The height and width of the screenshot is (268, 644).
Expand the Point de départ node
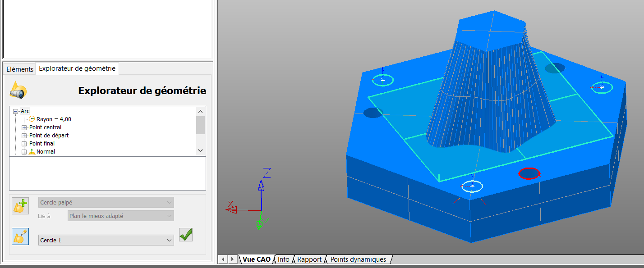(x=24, y=136)
